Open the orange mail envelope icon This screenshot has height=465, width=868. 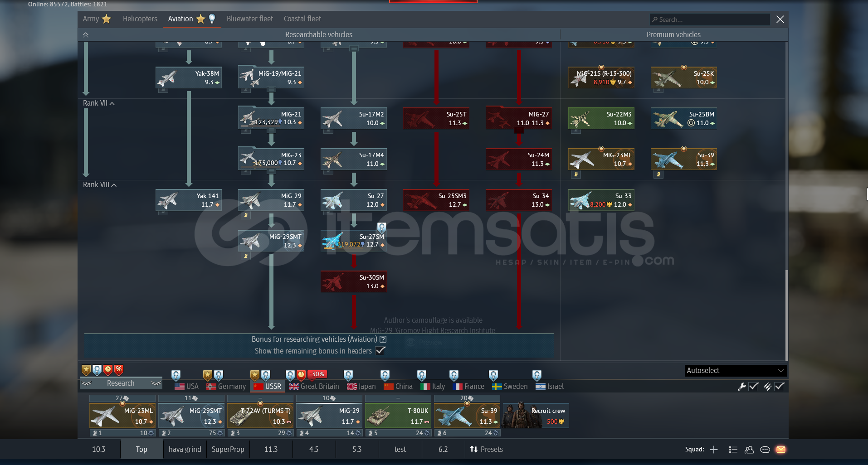(x=781, y=450)
